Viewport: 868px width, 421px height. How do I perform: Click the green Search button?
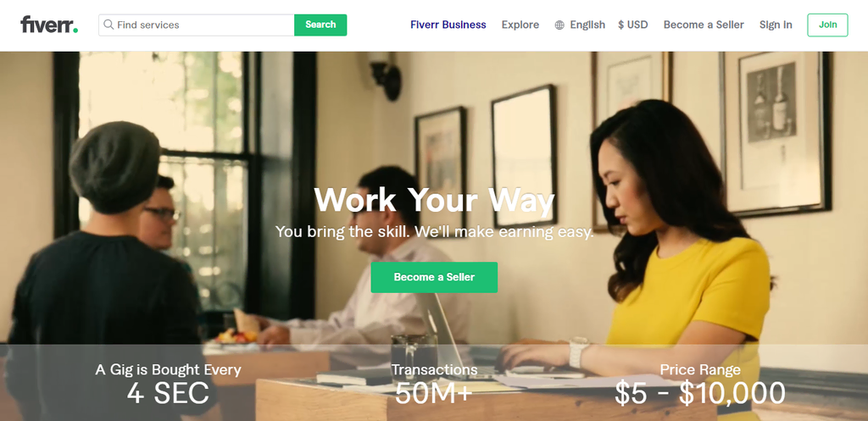320,25
